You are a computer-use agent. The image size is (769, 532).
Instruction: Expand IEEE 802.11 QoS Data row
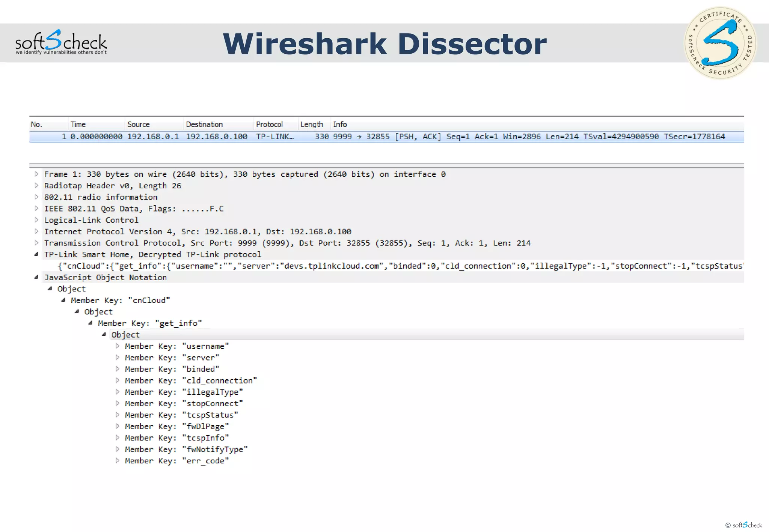36,208
